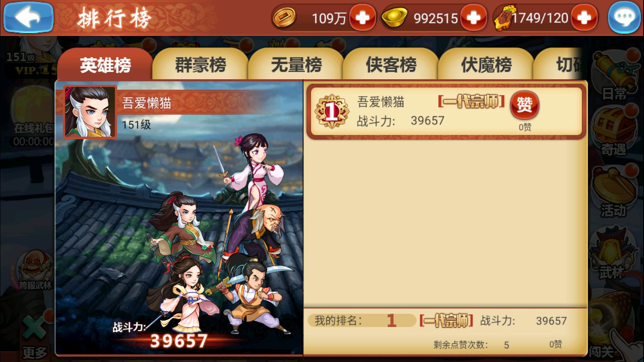Image resolution: width=644 pixels, height=362 pixels.
Task: Open the chat bubble icon
Action: 624,17
